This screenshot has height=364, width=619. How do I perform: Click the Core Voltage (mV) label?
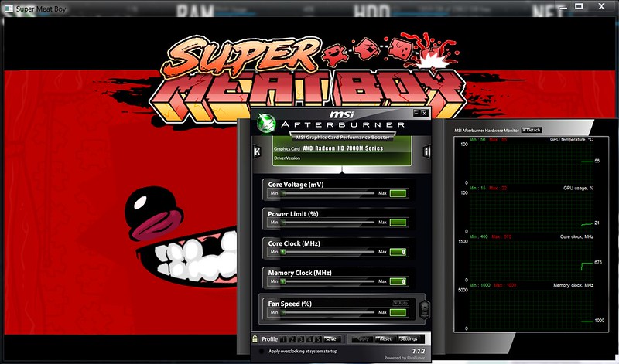tap(296, 184)
